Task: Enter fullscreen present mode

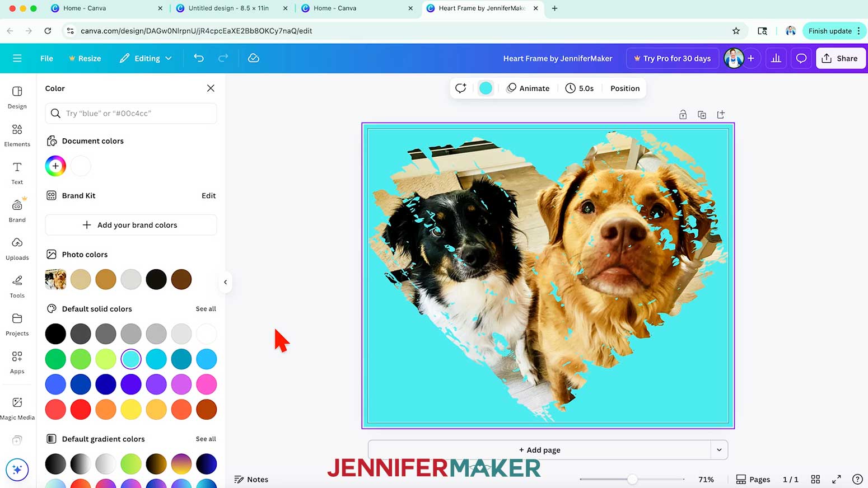Action: click(837, 479)
